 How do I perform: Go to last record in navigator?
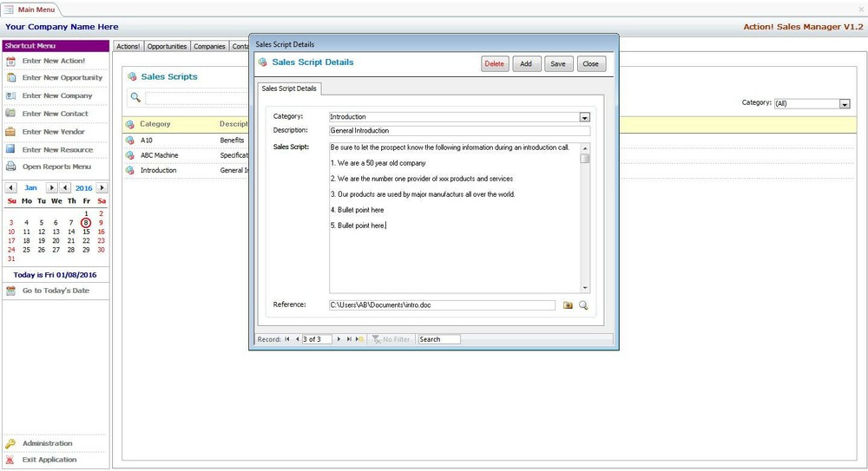349,339
